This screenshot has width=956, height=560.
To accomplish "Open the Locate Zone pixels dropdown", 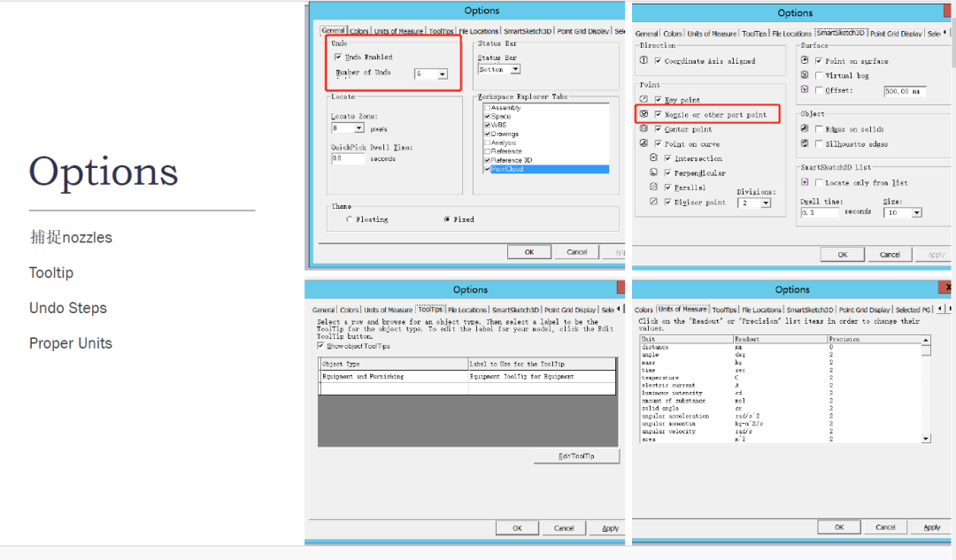I will (359, 128).
